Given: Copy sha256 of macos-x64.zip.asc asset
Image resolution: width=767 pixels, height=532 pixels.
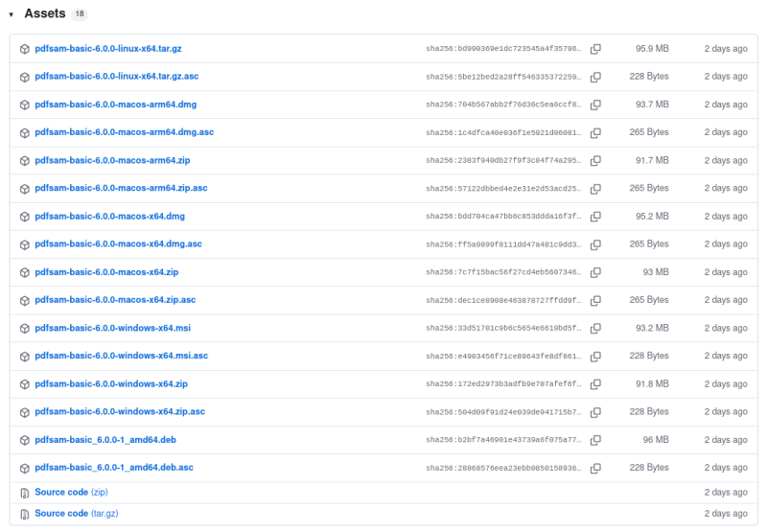Looking at the screenshot, I should coord(595,300).
